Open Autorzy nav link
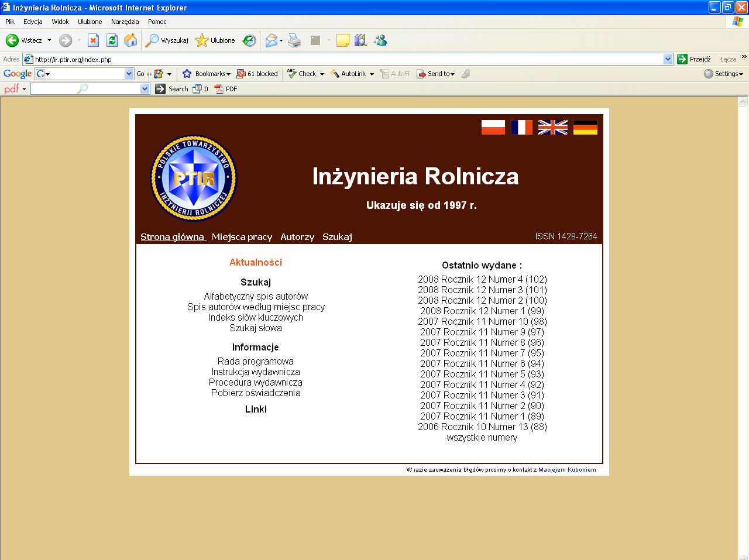This screenshot has width=749, height=560. pyautogui.click(x=297, y=237)
